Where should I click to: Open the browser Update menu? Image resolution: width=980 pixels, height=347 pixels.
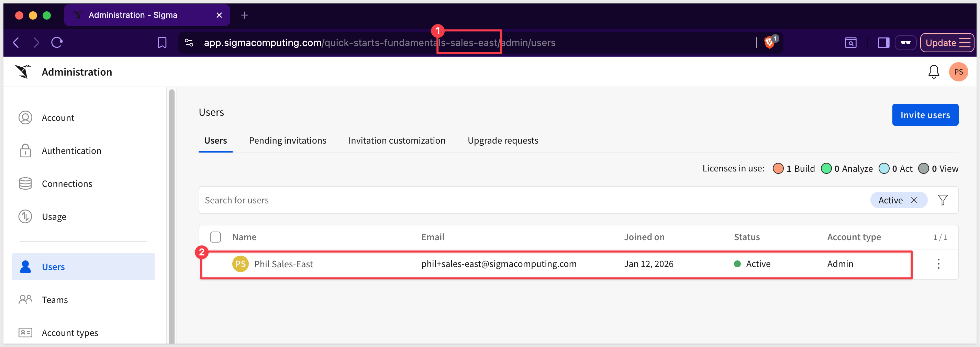click(x=947, y=43)
